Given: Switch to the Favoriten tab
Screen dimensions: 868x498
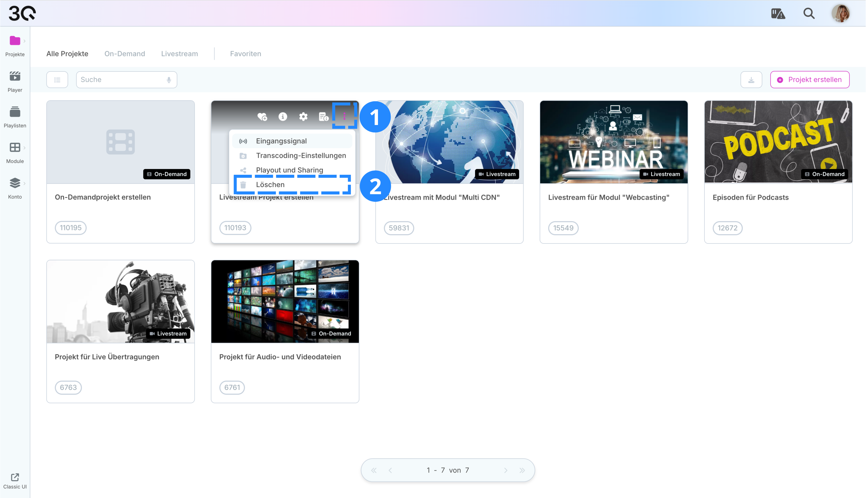Looking at the screenshot, I should pos(245,54).
